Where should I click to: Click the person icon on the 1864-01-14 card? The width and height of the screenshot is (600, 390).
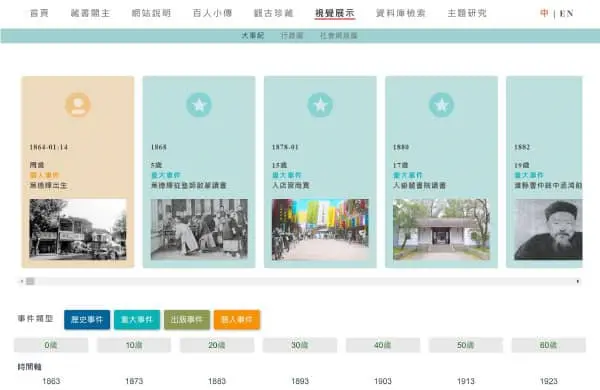click(78, 104)
